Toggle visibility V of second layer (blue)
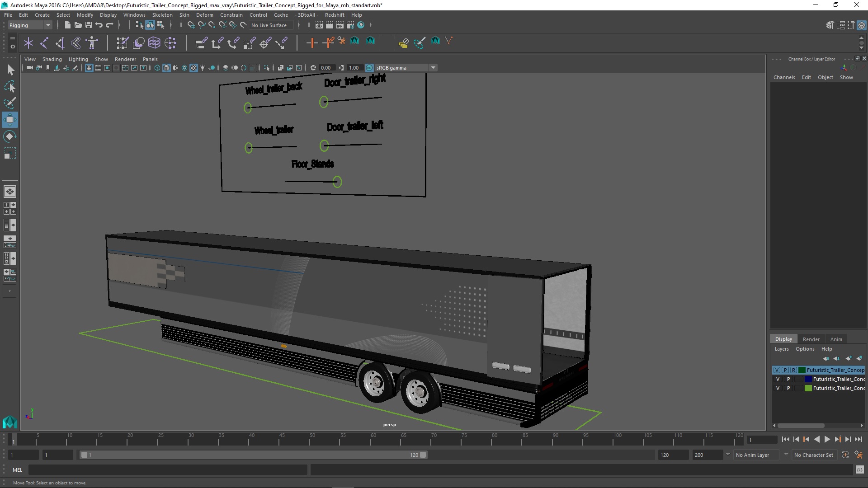Viewport: 868px width, 488px height. [778, 379]
